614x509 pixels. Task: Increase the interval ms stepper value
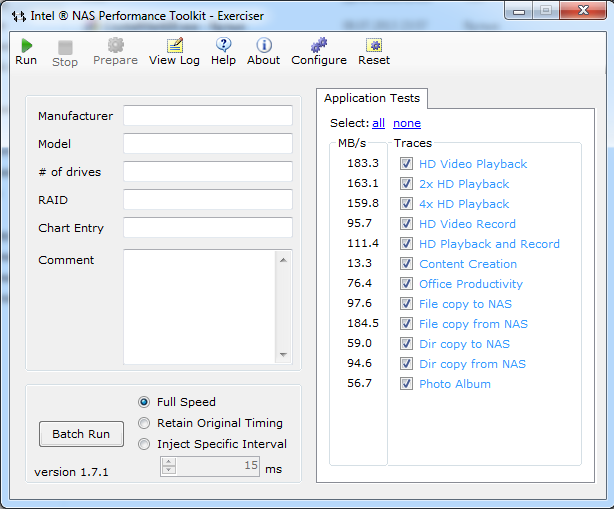point(169,462)
